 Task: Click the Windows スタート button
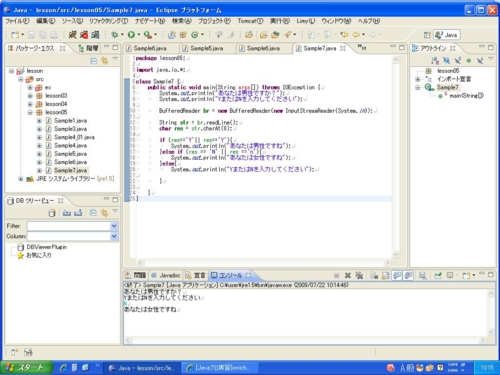coord(26,368)
